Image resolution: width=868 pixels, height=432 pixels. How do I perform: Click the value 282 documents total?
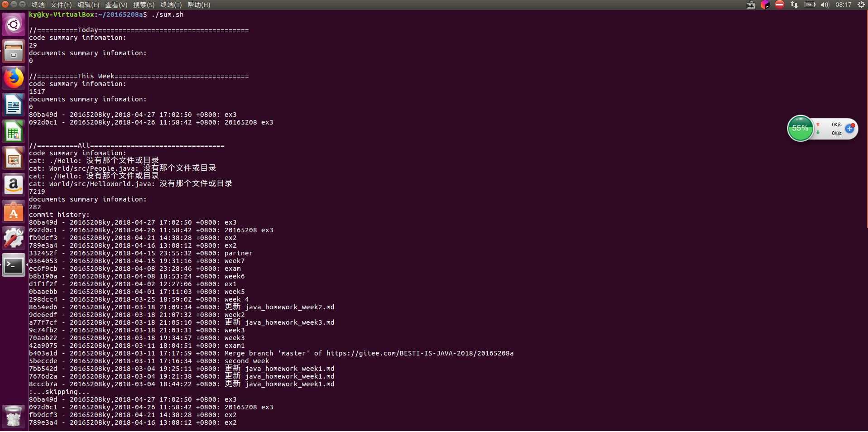pyautogui.click(x=35, y=207)
